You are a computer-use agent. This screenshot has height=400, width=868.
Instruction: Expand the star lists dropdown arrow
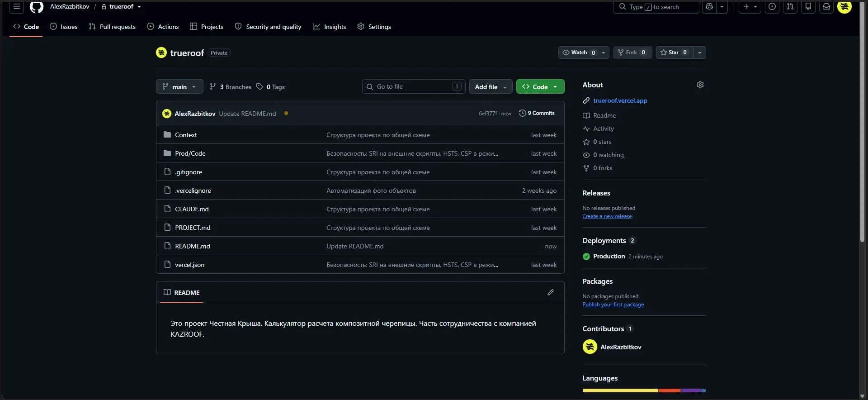700,52
